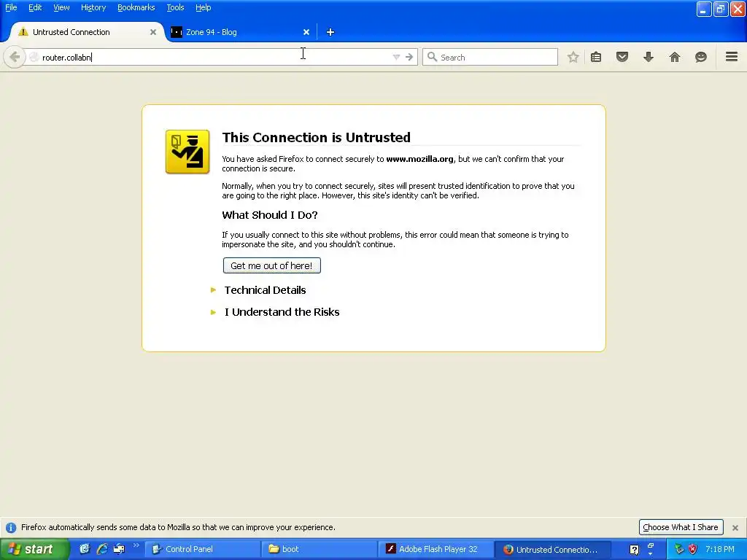Open the hamburger menu
This screenshot has height=560, width=747.
click(732, 57)
